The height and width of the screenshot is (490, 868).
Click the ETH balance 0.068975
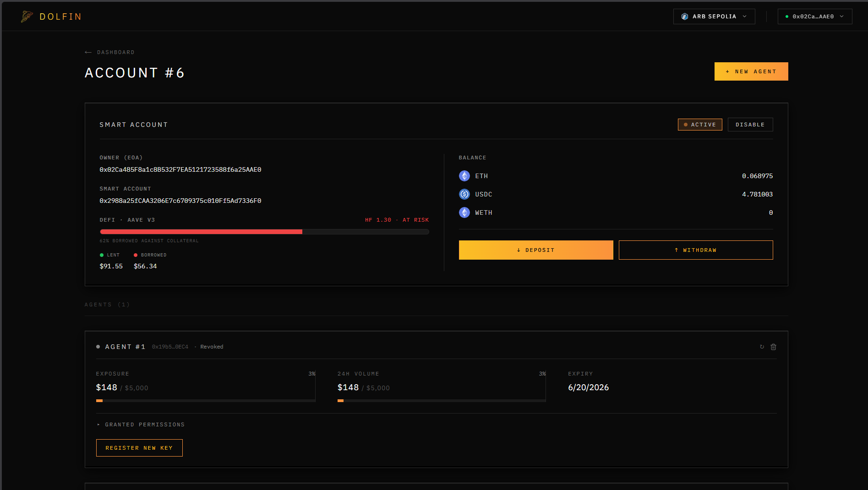point(757,176)
